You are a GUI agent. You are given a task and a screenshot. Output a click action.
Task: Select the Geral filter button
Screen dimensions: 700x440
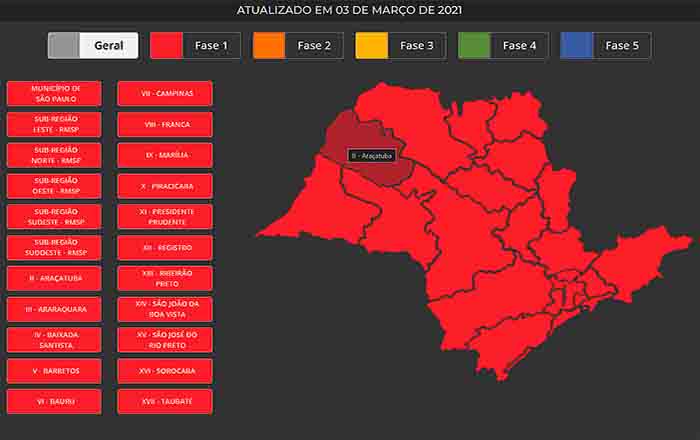[x=93, y=46]
